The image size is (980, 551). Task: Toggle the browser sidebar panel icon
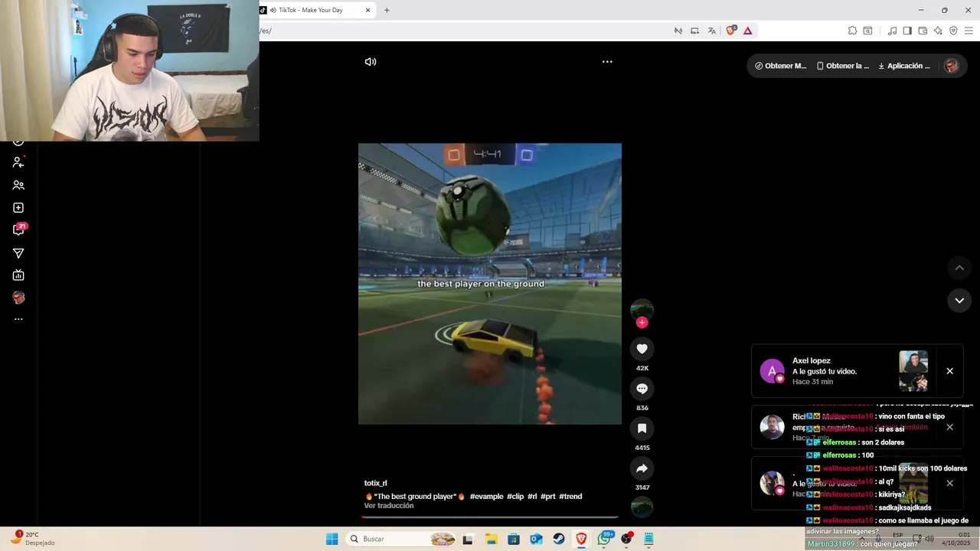(907, 31)
